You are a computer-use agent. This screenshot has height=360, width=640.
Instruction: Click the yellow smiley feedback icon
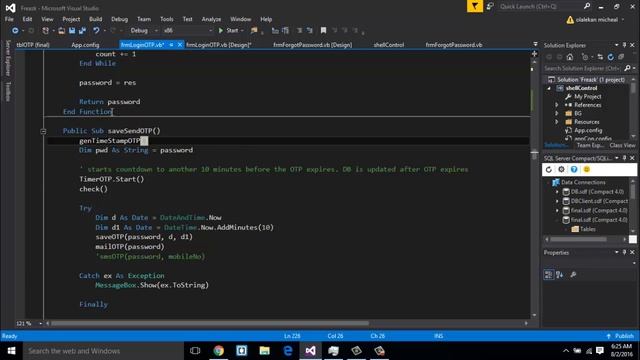(587, 169)
